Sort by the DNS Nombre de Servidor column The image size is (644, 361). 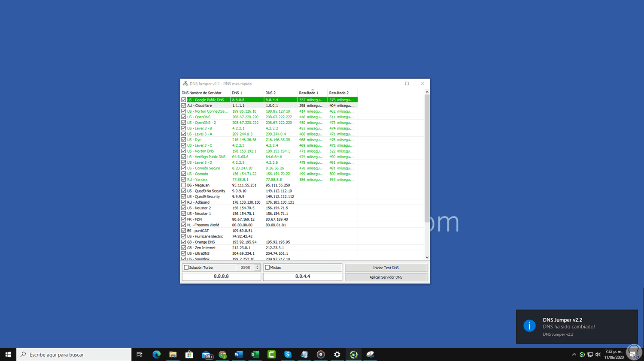pyautogui.click(x=205, y=93)
